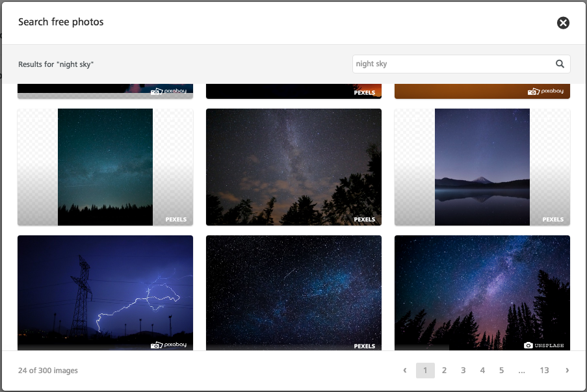Viewport: 587px width, 392px height.
Task: Close the Search free photos dialog
Action: click(563, 23)
